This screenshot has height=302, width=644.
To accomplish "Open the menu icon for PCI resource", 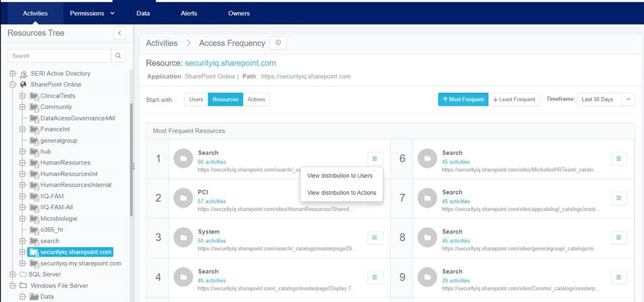I will pyautogui.click(x=374, y=198).
